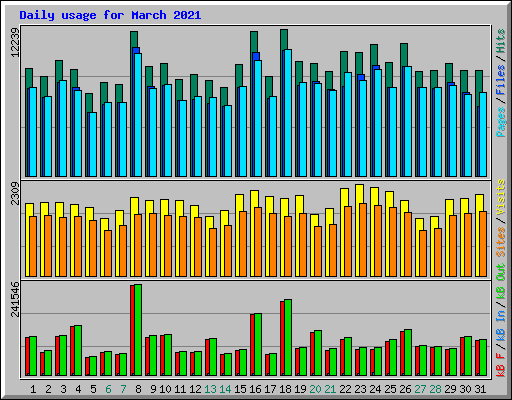
Task: Click the 'Daily usage for March 2021' title
Action: click(110, 15)
